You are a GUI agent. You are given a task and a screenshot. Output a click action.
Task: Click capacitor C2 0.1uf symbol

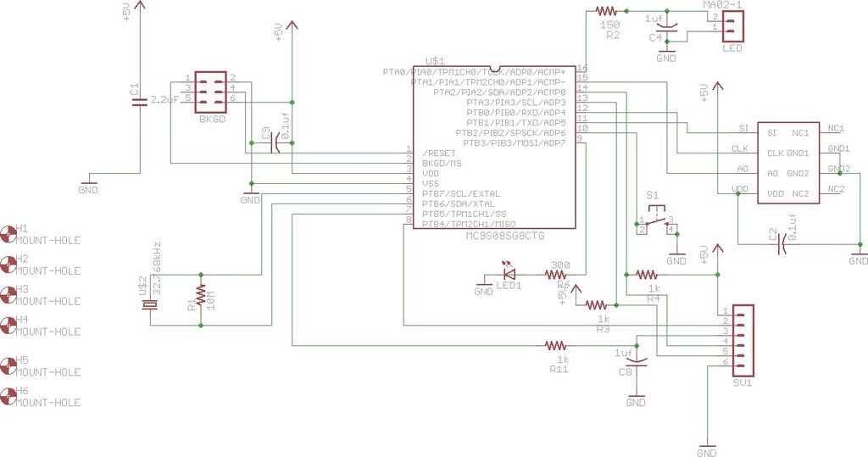point(782,243)
